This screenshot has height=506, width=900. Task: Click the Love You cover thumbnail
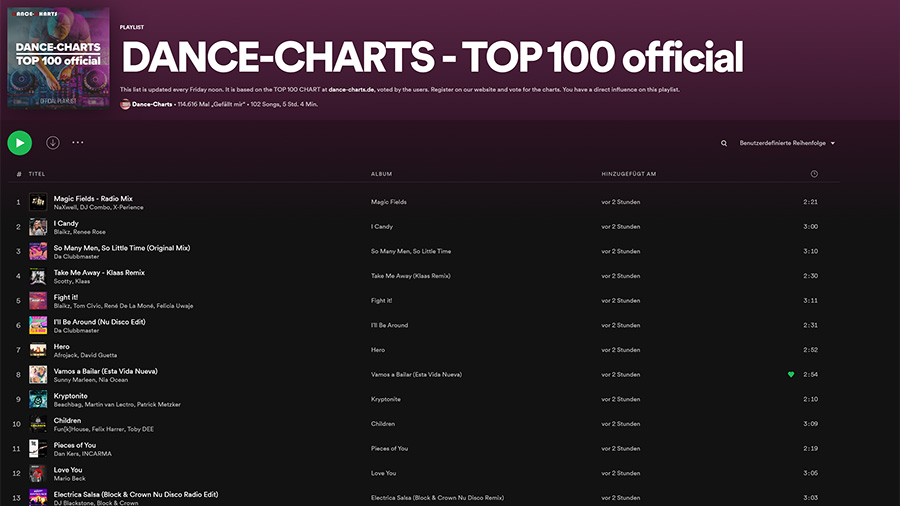pos(38,473)
